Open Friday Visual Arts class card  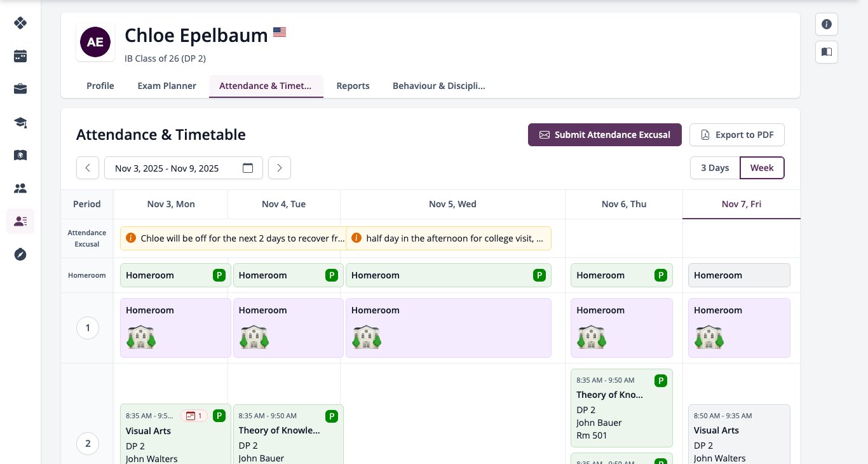(x=739, y=434)
